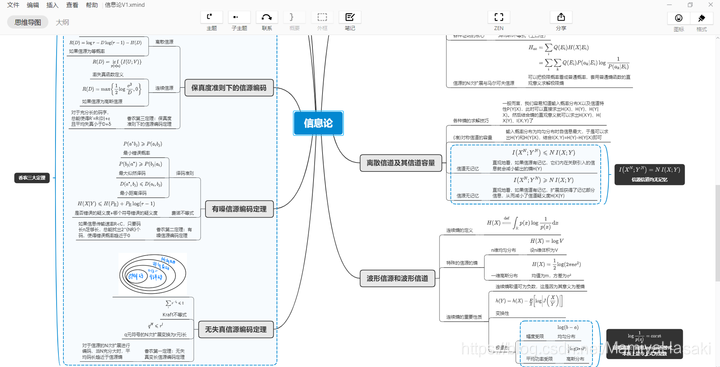
Task: Select the 连续熵的重要性质 subtopic
Action: pyautogui.click(x=464, y=317)
